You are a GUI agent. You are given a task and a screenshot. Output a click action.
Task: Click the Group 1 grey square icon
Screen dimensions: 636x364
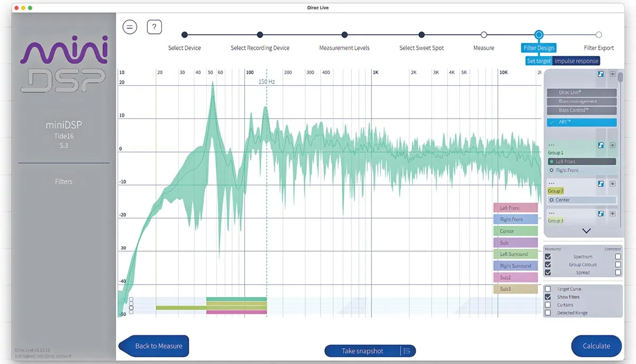[x=613, y=145]
